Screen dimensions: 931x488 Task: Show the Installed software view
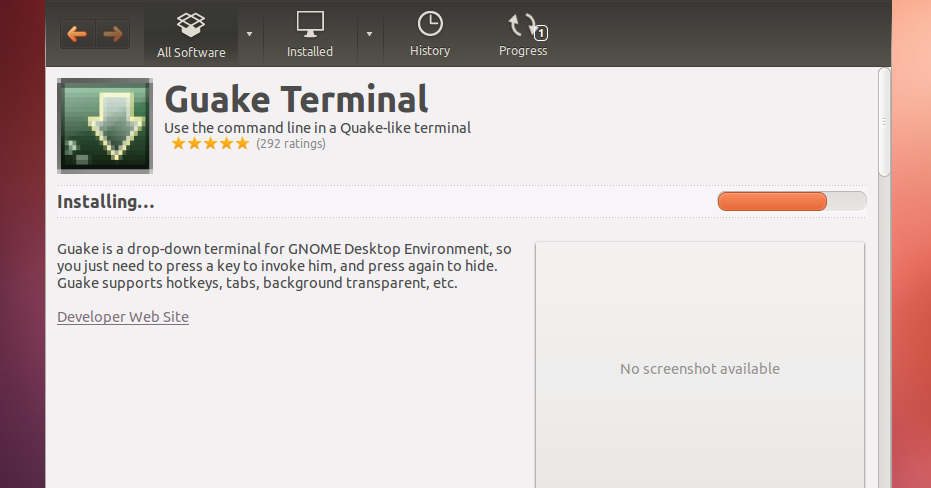[x=310, y=34]
